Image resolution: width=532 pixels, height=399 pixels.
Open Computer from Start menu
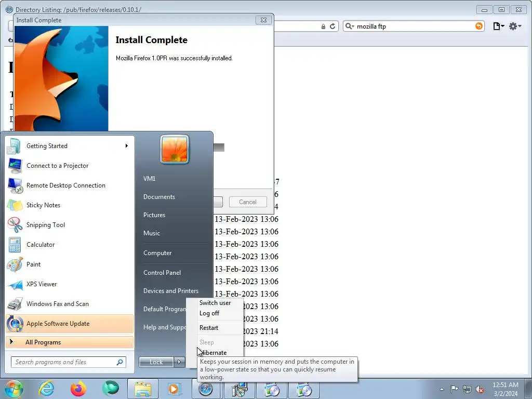(x=157, y=253)
